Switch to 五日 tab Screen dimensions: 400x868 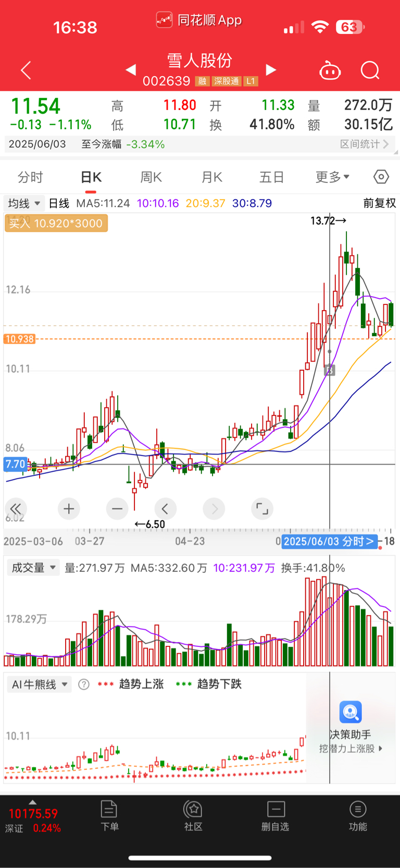pyautogui.click(x=272, y=177)
